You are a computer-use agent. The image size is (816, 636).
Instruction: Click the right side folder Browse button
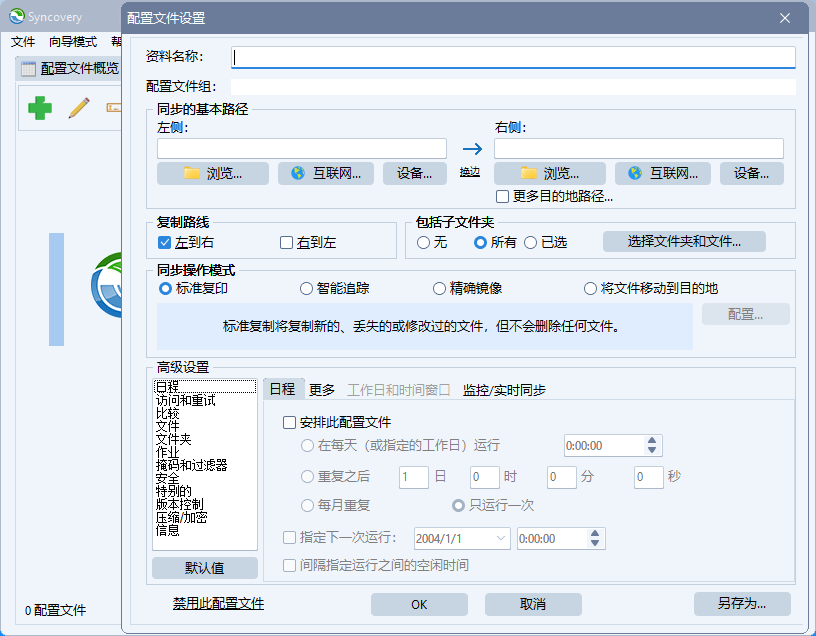550,173
